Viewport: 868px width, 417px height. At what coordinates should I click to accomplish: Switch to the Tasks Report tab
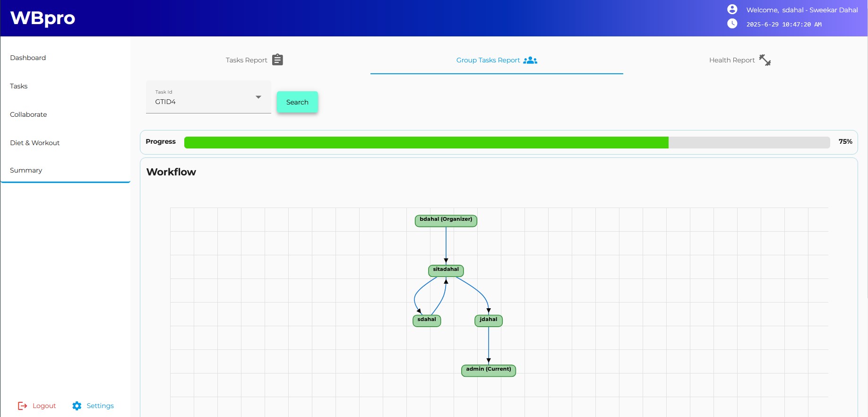coord(246,60)
